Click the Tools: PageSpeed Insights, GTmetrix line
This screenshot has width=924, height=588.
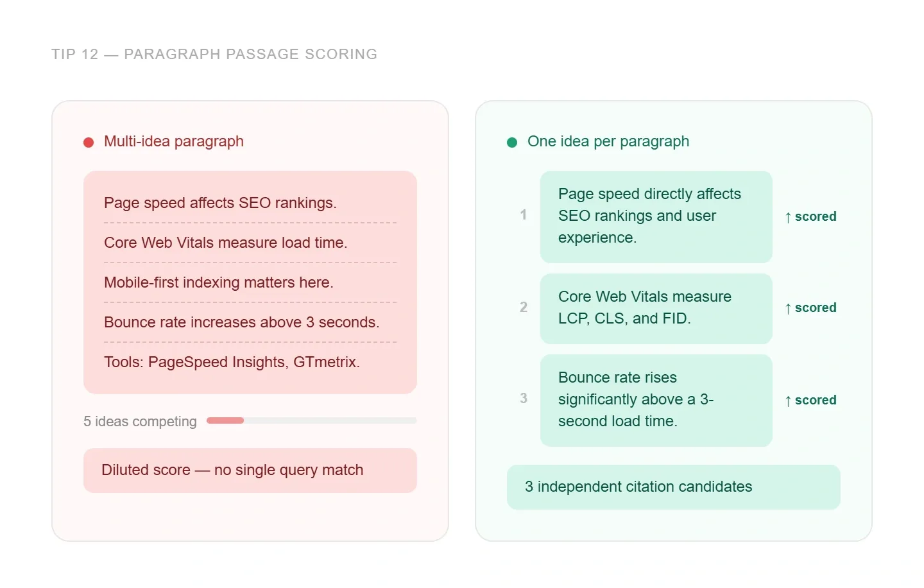[232, 362]
